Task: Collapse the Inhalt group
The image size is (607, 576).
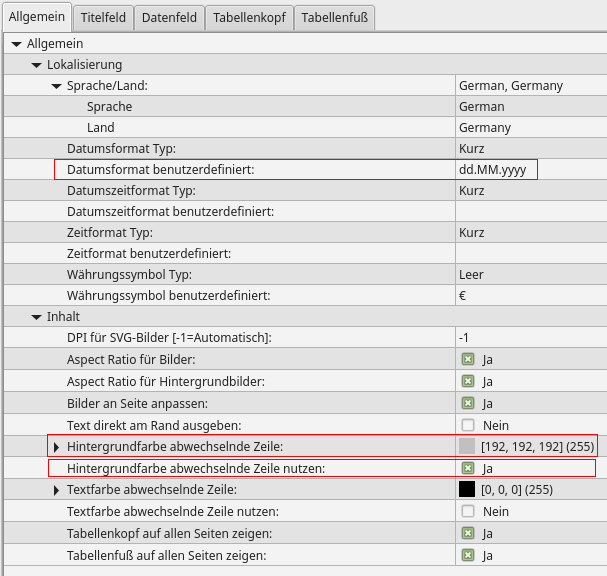Action: pos(36,317)
